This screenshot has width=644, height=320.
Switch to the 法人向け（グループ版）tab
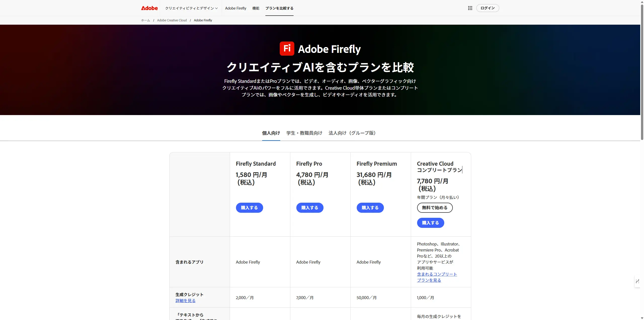click(352, 133)
